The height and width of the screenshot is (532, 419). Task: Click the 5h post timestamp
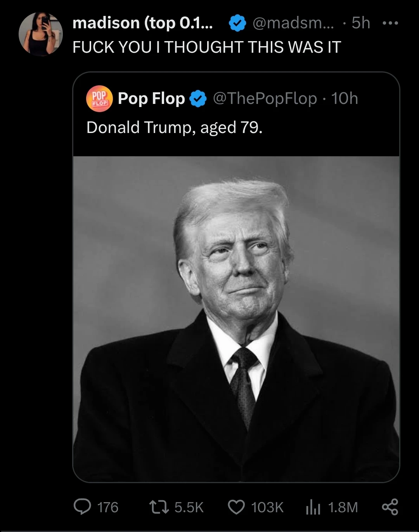(360, 23)
